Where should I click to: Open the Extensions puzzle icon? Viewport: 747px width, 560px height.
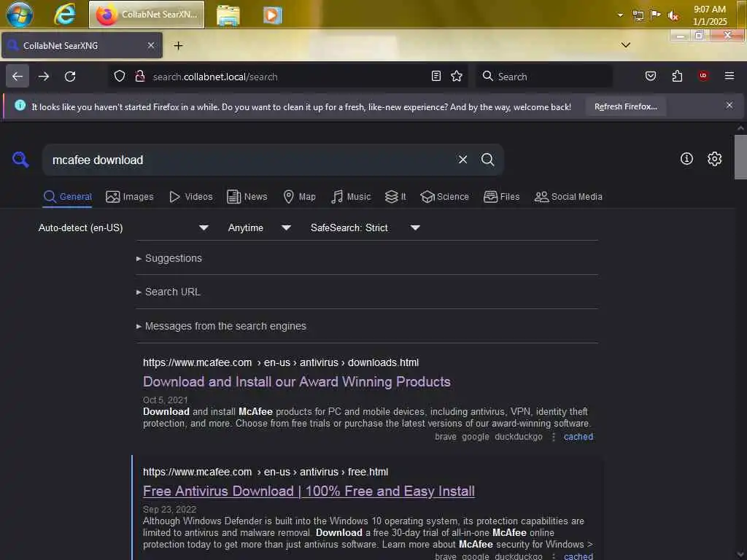(677, 76)
